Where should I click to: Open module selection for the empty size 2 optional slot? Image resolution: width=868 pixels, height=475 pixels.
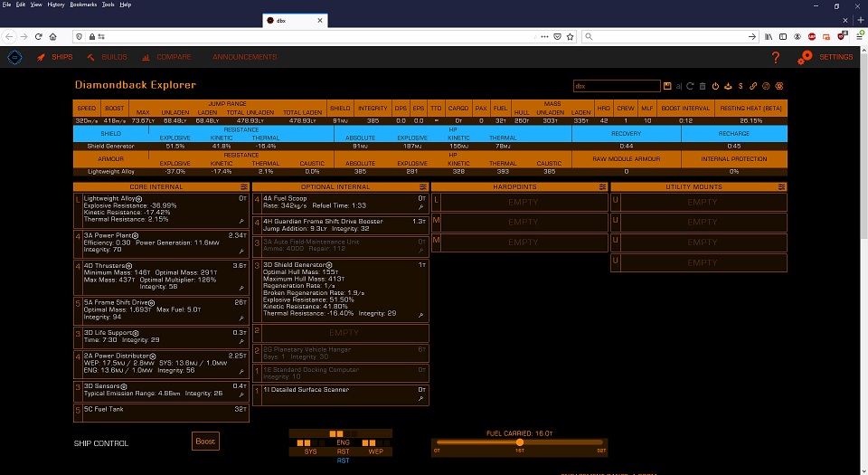(x=341, y=333)
